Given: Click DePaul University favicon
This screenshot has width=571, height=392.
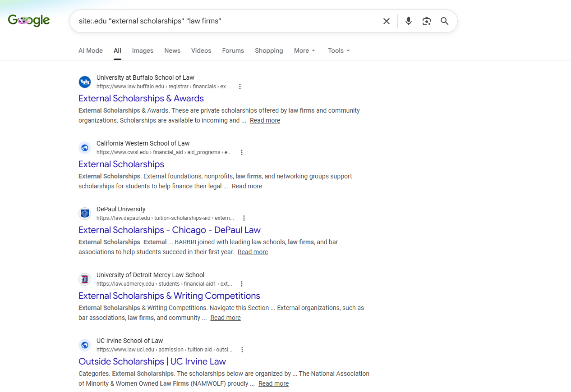Looking at the screenshot, I should [85, 214].
